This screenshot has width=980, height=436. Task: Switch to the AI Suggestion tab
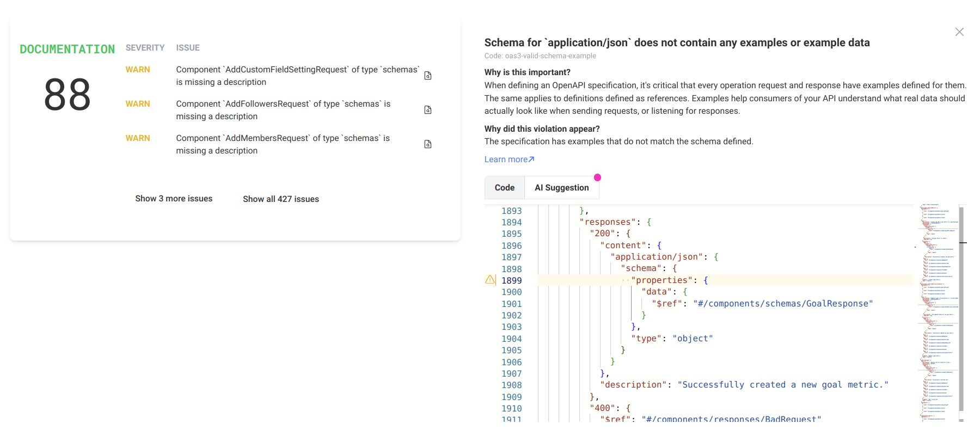[562, 188]
